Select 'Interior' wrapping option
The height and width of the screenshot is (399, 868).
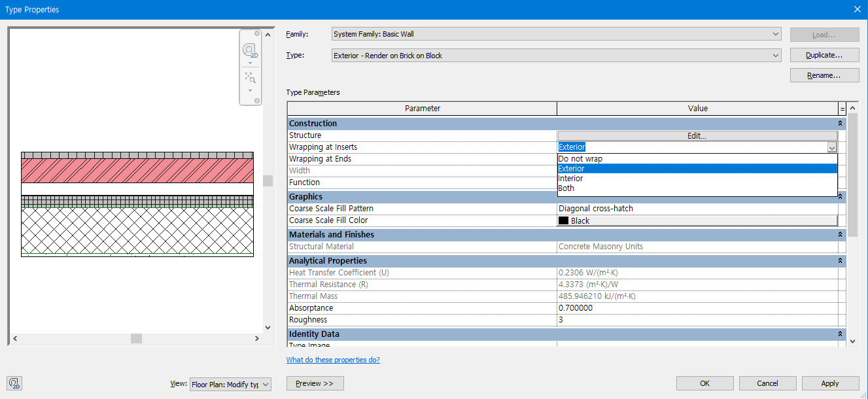697,178
